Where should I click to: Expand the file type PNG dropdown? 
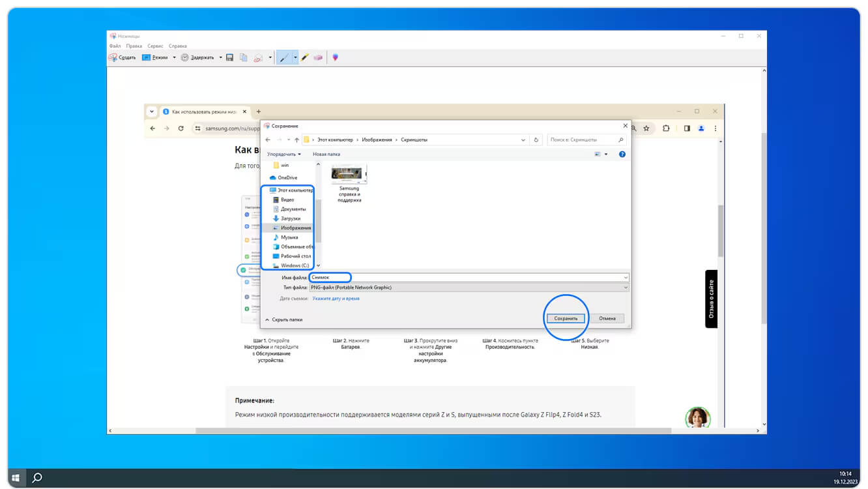click(x=626, y=288)
